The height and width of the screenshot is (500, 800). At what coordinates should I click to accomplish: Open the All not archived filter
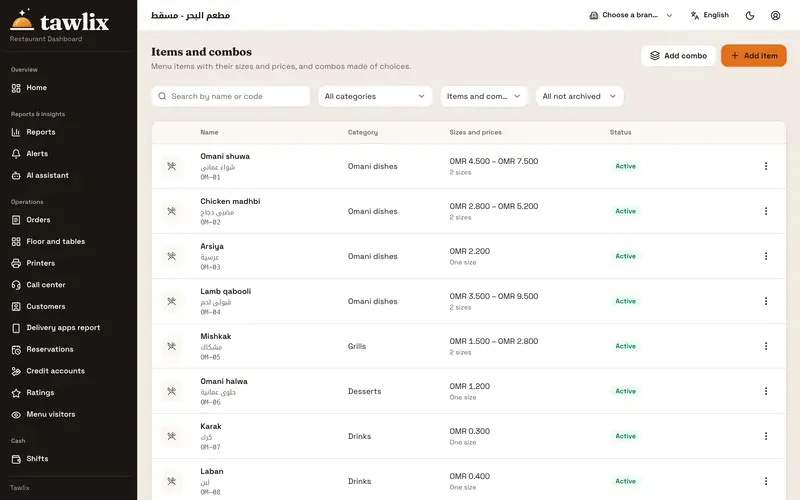[580, 96]
